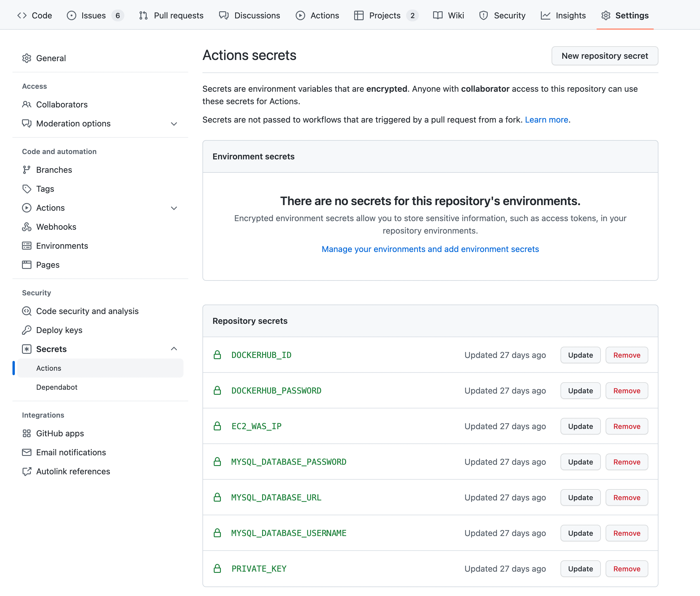Click the Branches git-branch icon

point(27,169)
